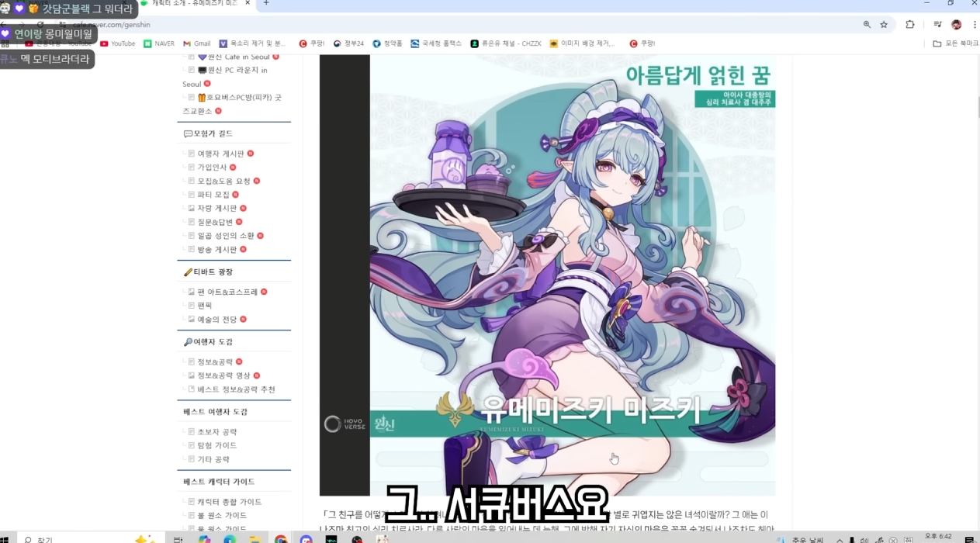The image size is (980, 543).
Task: Open the notification center icon
Action: tap(969, 539)
